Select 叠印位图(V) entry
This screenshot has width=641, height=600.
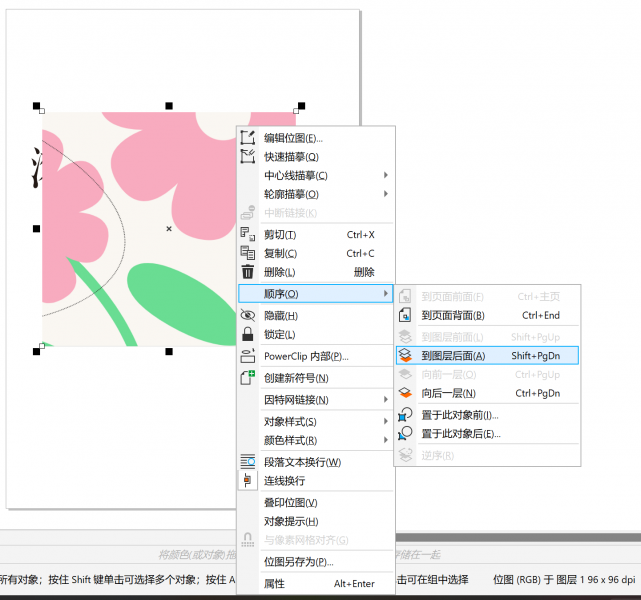(x=316, y=502)
